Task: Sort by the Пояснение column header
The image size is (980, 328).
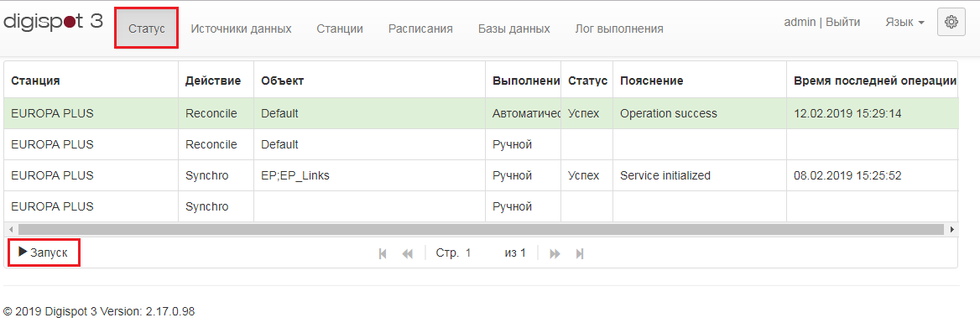Action: coord(700,81)
